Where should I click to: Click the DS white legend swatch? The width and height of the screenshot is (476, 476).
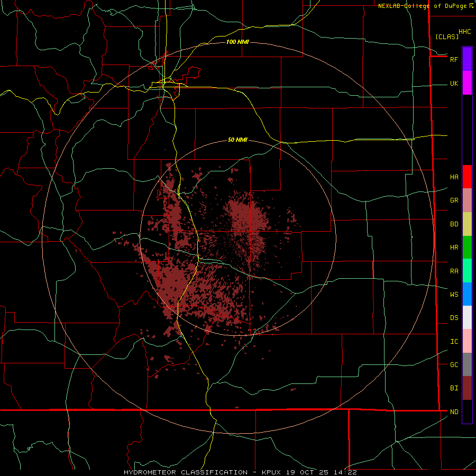[x=467, y=317]
